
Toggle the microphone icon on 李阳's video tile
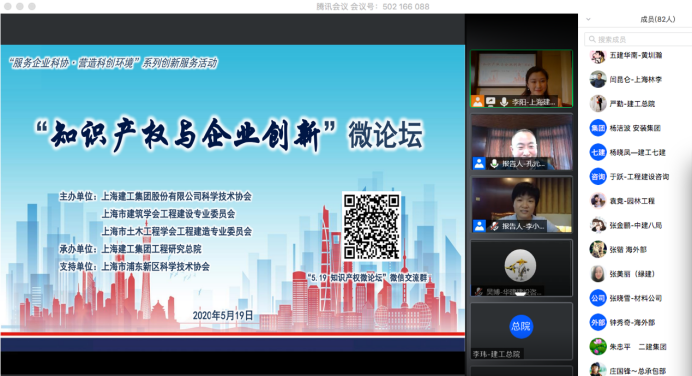coord(504,102)
